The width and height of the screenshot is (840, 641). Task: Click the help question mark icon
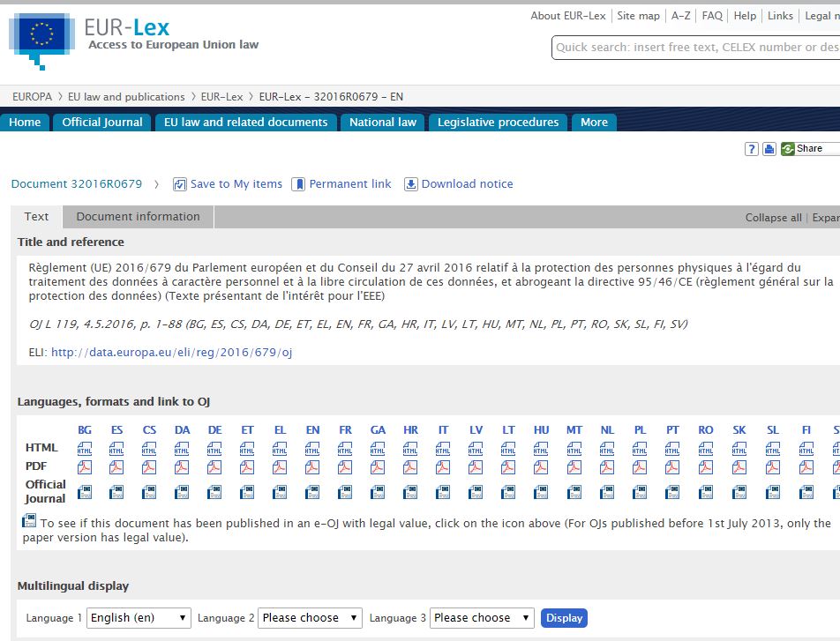[752, 149]
